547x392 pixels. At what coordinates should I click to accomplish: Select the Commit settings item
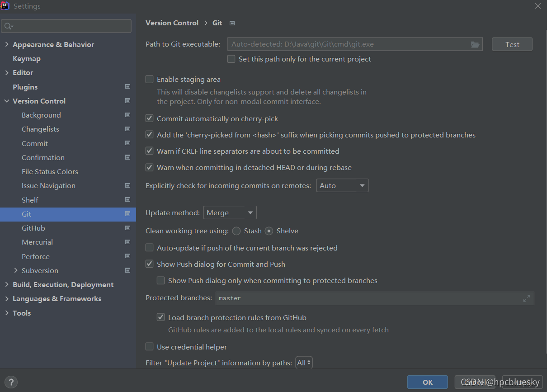click(x=35, y=143)
